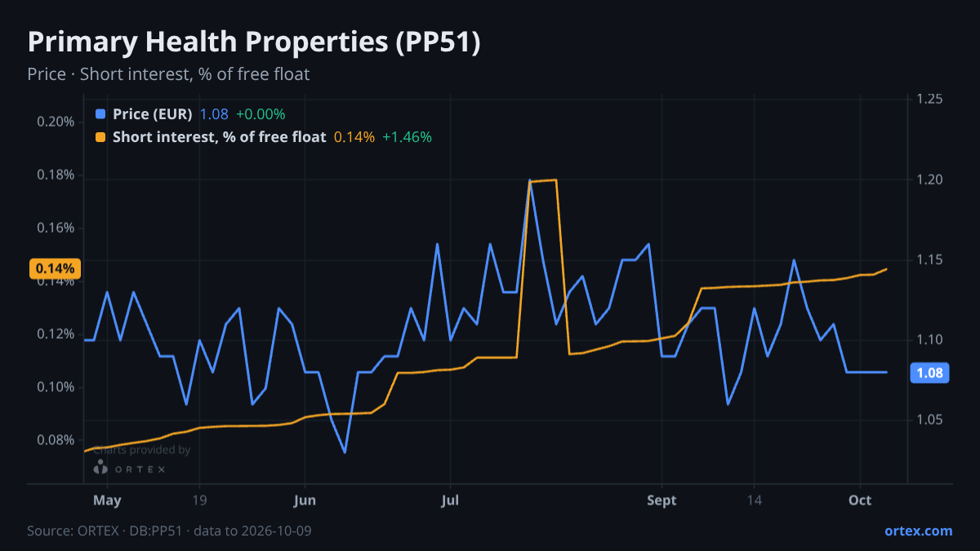Click the 0.16% left axis label
This screenshot has width=980, height=551.
click(x=56, y=228)
